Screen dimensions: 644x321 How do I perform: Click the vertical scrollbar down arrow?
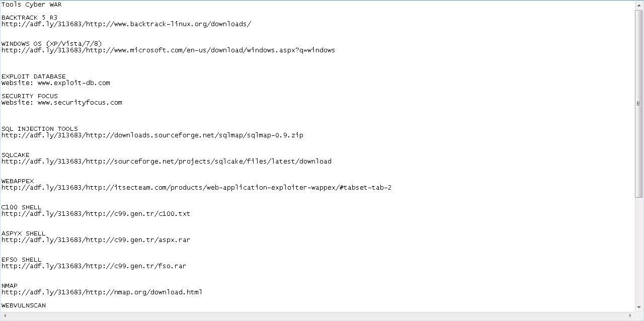click(639, 307)
